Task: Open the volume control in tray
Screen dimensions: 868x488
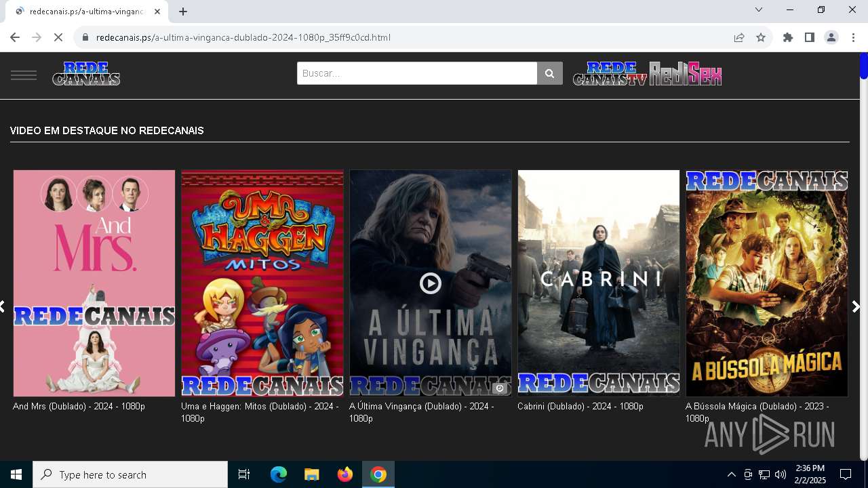Action: point(781,474)
